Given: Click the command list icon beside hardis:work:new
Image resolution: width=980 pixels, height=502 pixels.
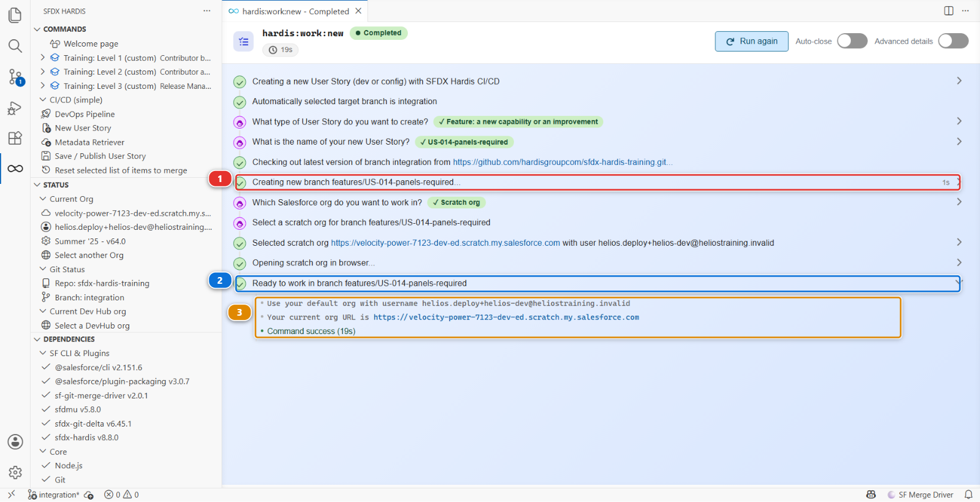Looking at the screenshot, I should click(243, 42).
